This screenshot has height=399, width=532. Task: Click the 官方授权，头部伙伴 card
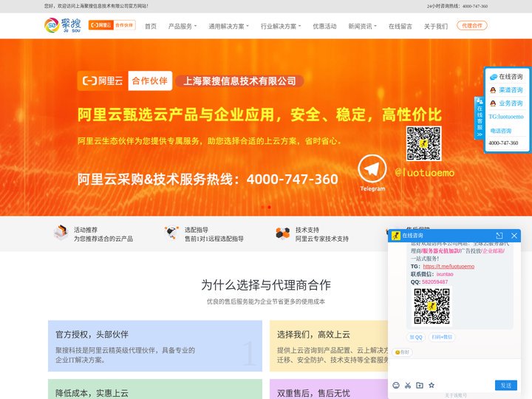155,346
